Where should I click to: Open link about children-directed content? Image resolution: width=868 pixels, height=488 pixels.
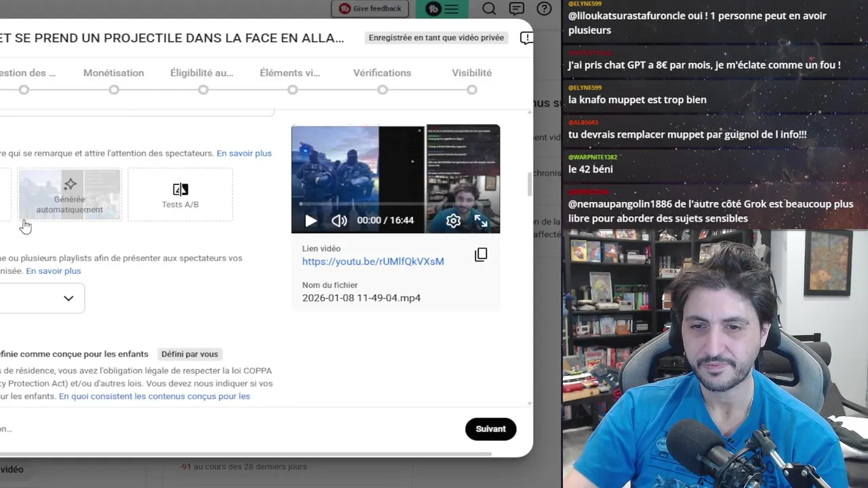click(155, 396)
